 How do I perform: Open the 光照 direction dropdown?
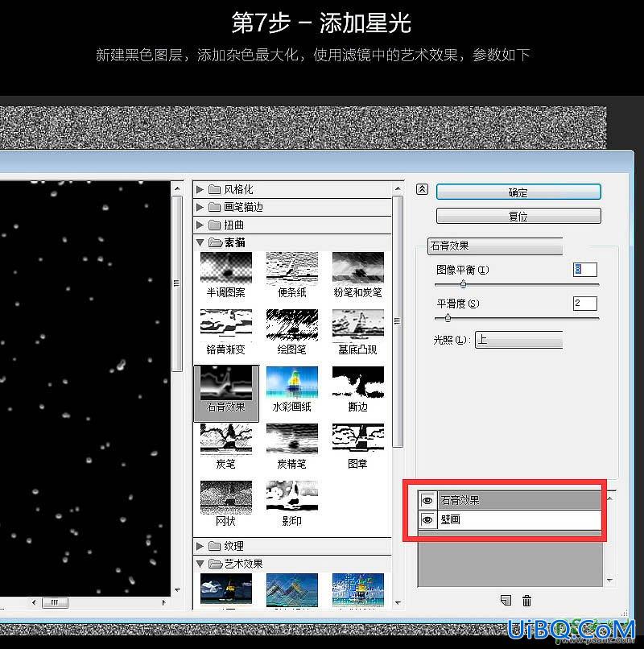click(519, 340)
